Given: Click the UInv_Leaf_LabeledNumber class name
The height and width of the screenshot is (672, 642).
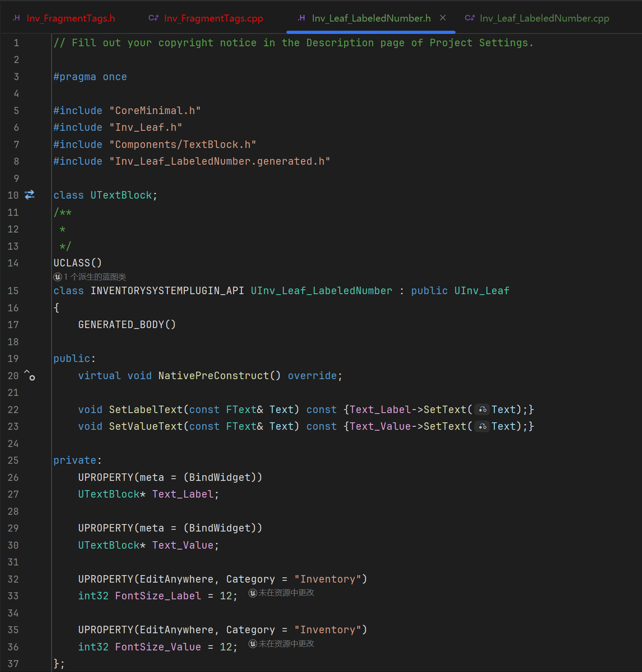Looking at the screenshot, I should point(322,291).
